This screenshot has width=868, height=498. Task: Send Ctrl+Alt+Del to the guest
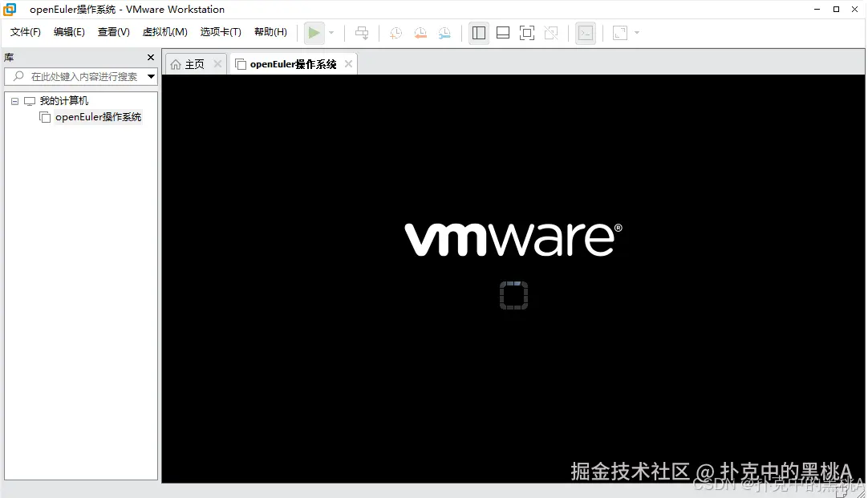click(x=362, y=33)
